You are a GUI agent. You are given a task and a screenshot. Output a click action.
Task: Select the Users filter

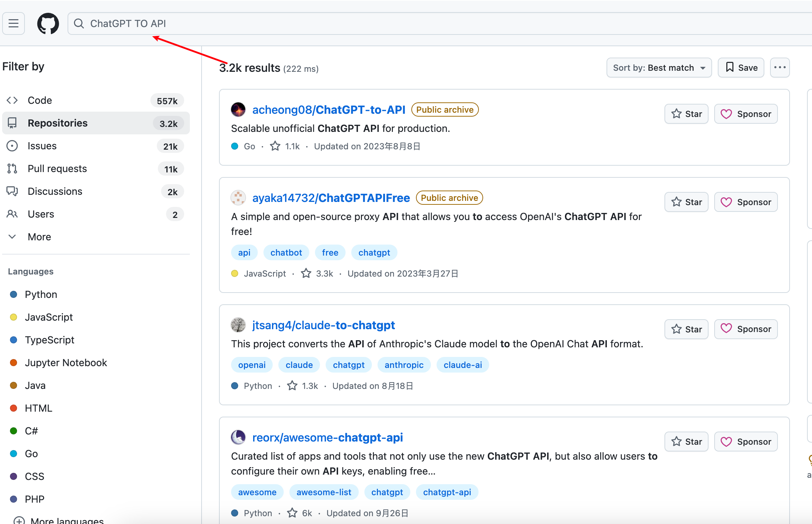(x=40, y=214)
